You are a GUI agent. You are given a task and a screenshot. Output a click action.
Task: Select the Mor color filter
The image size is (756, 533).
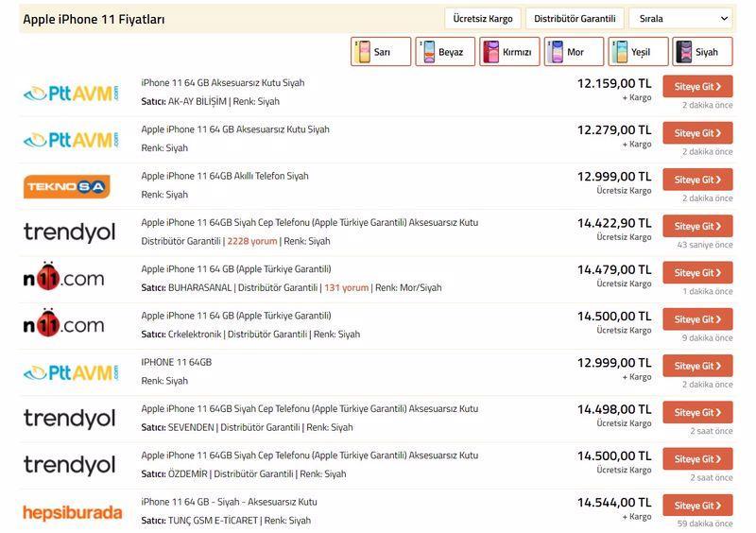coord(574,52)
